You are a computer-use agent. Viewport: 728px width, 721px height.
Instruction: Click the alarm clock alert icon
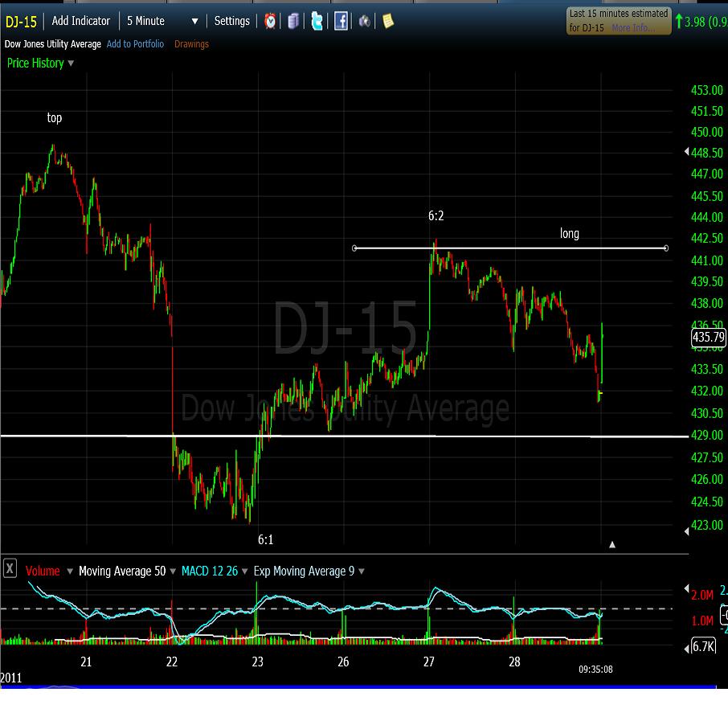pos(270,21)
